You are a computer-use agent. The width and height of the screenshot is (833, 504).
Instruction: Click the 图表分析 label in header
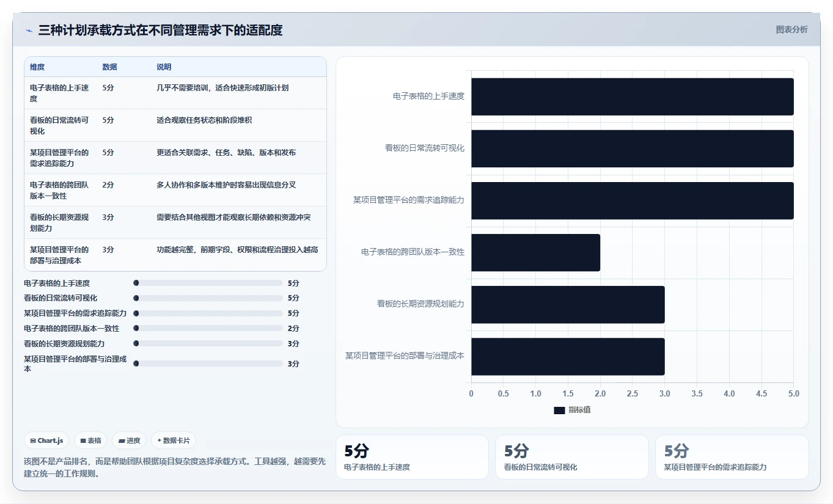click(x=791, y=30)
